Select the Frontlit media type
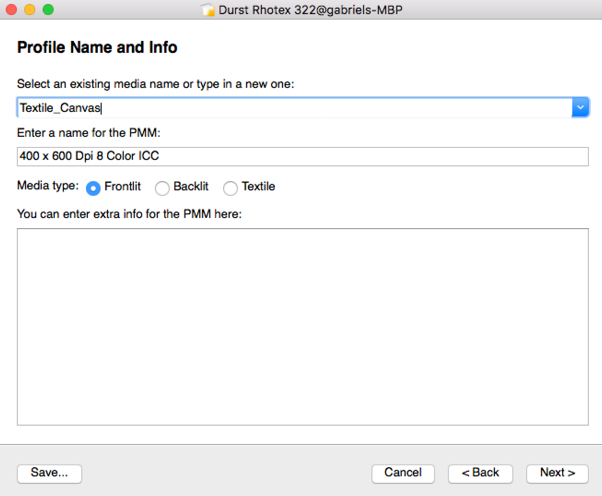The height and width of the screenshot is (496, 602). coord(93,188)
